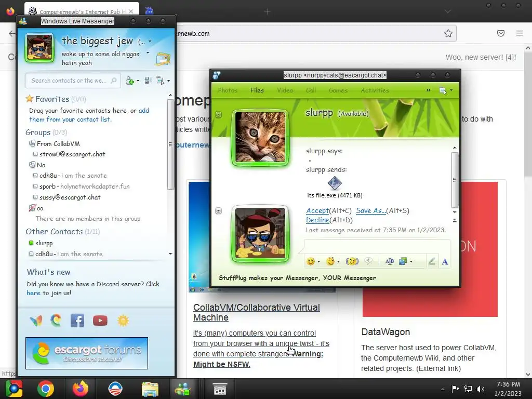The image size is (532, 399).
Task: Click the Escargot swirl icon at bottom
Action: [56, 320]
